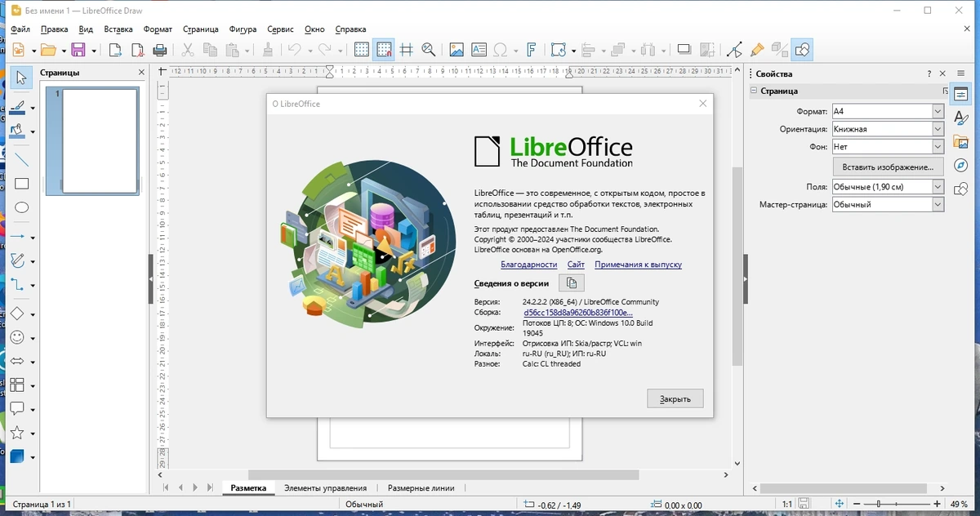Click the 49% zoom level field
Screen dimensions: 980x516
[960, 505]
